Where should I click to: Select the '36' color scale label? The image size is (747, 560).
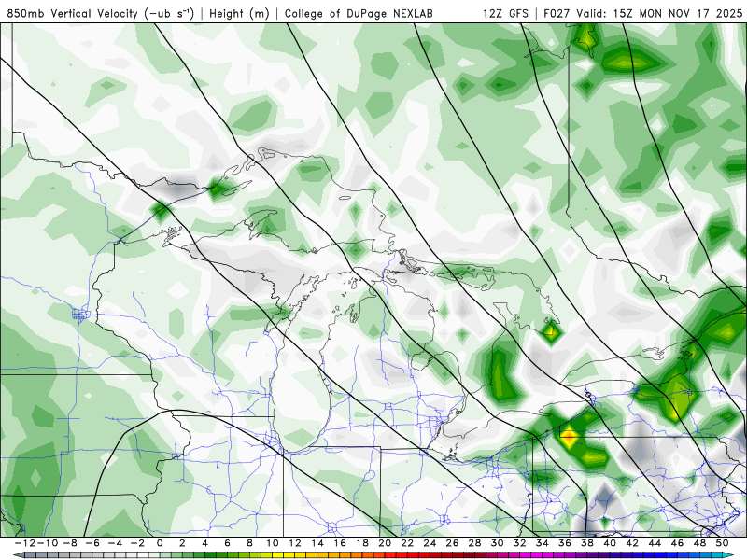point(565,543)
